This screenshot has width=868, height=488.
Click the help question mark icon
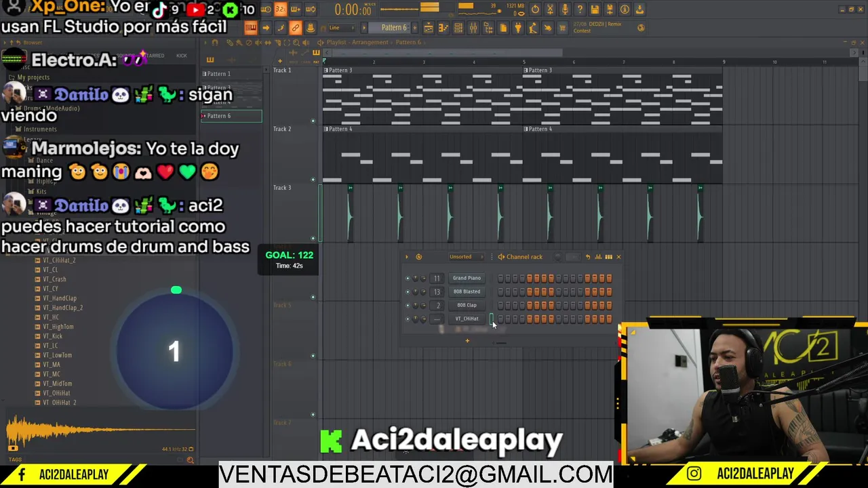tap(580, 9)
